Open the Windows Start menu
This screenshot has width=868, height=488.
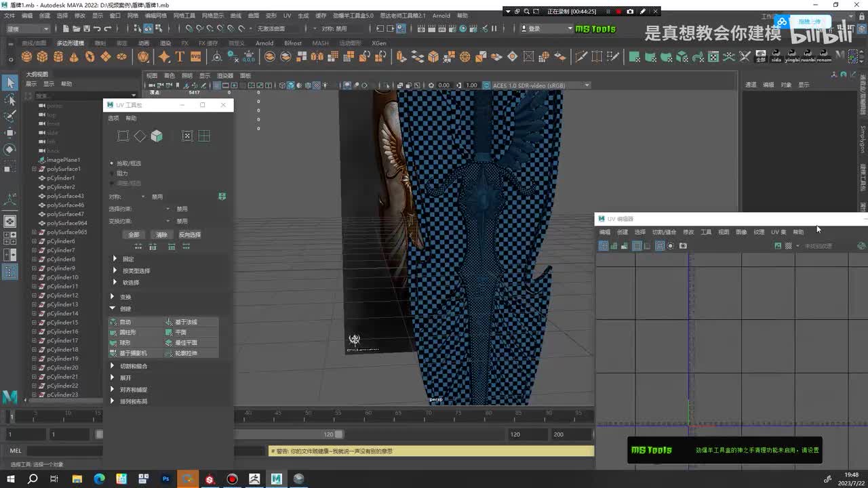tap(11, 479)
